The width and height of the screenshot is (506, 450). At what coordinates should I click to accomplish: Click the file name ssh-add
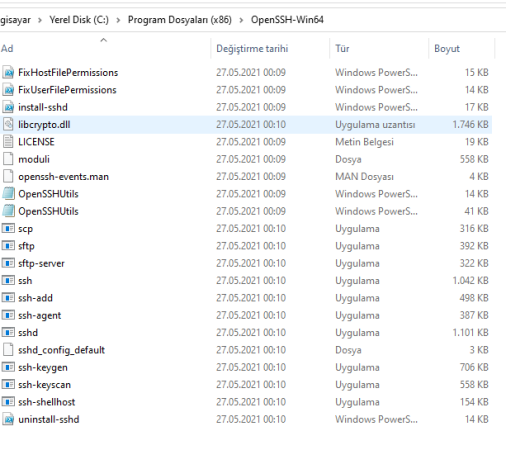click(36, 298)
